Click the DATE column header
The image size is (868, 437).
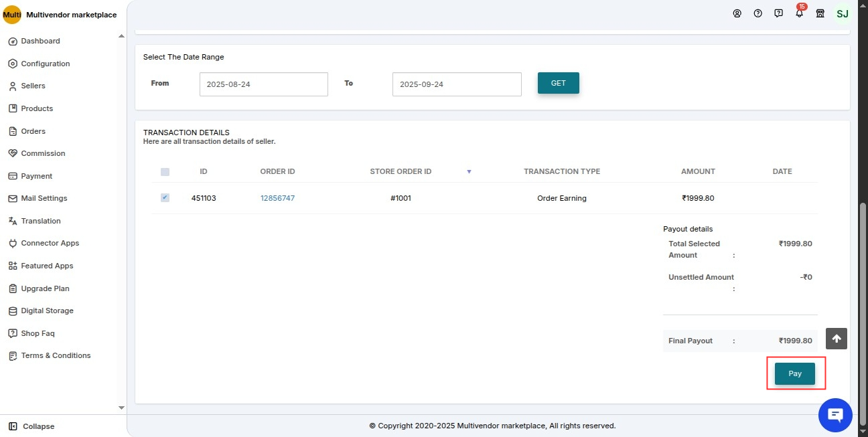pos(782,172)
